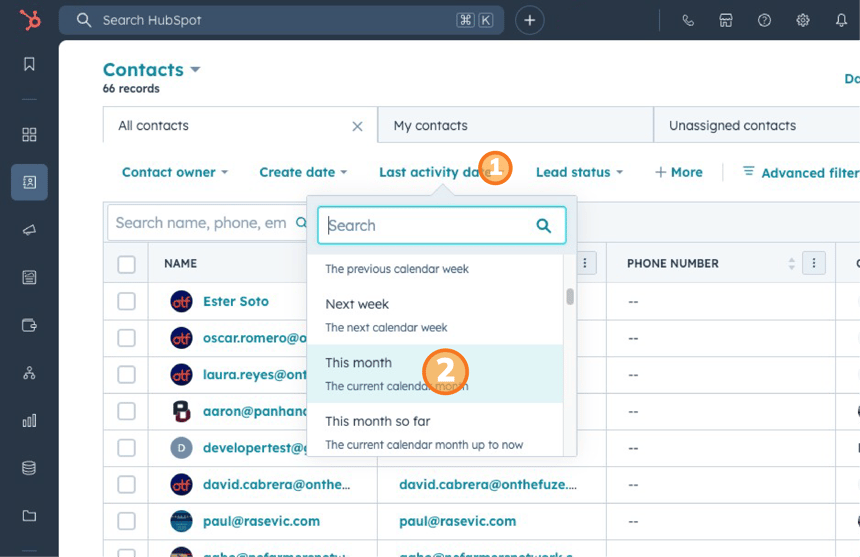Select the developertest row checkbox
Viewport: 860px width, 557px height.
(x=127, y=448)
